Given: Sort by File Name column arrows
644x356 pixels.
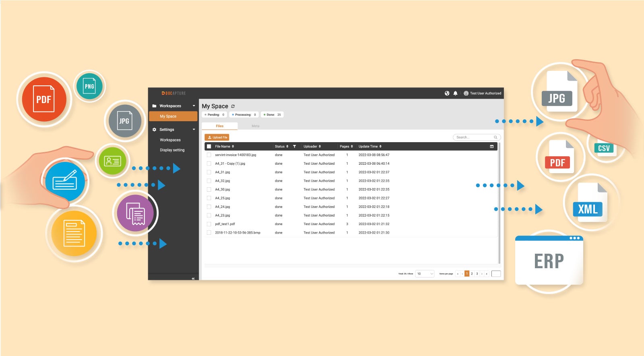Looking at the screenshot, I should pos(233,147).
